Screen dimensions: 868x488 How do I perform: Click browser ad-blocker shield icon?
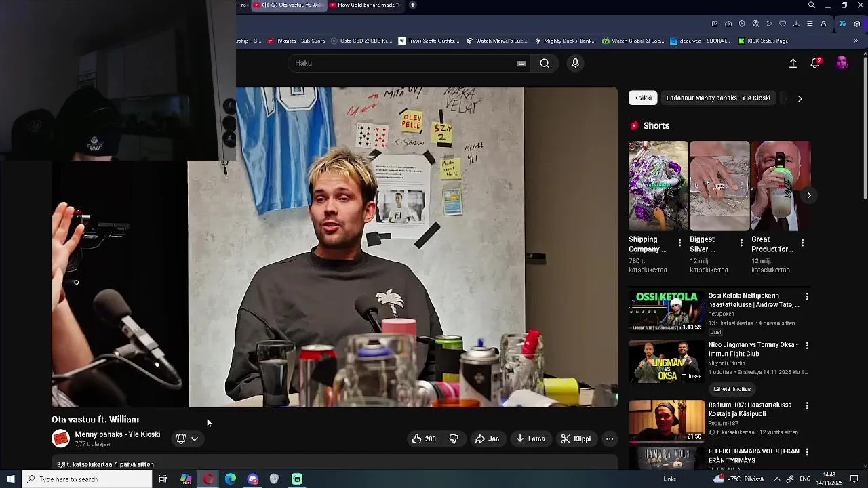point(742,24)
